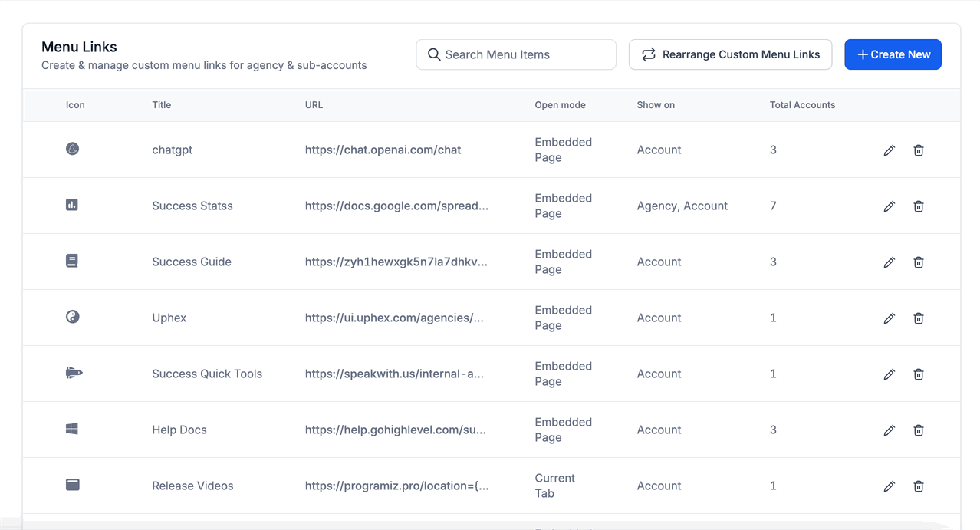980x530 pixels.
Task: Click the Create New button
Action: click(893, 54)
